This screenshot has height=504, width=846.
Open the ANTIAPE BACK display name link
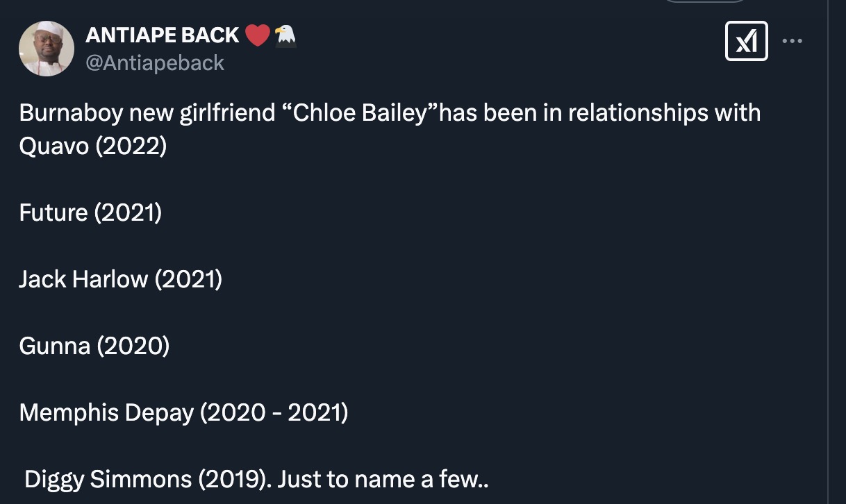pyautogui.click(x=162, y=35)
